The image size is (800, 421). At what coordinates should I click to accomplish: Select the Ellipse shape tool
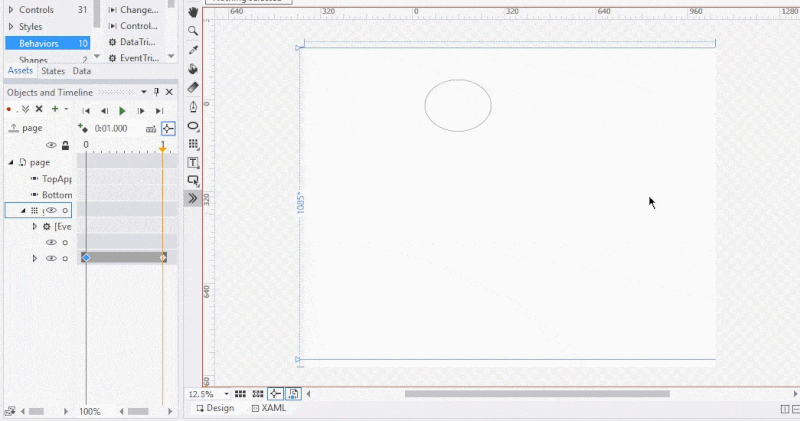point(193,126)
